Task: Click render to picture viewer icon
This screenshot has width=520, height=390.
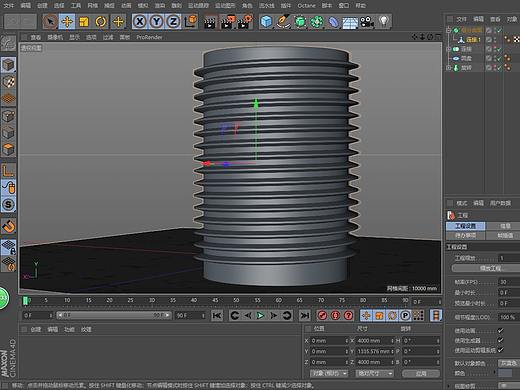Action: coord(228,22)
